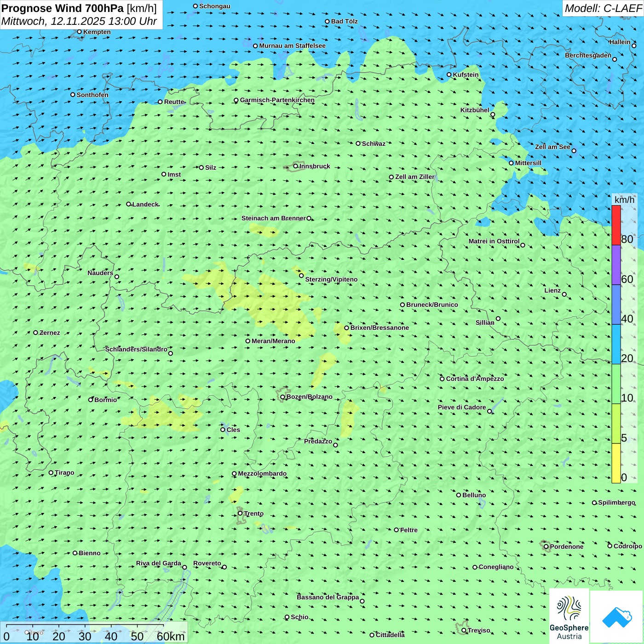Viewport: 644px width, 644px height.
Task: Click the red 80 km/h legend color
Action: [x=616, y=225]
